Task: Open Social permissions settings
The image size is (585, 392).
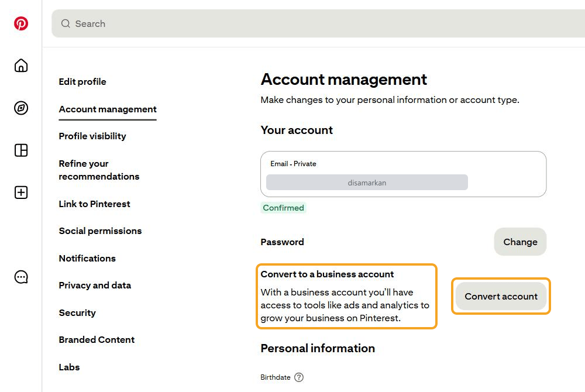Action: pyautogui.click(x=101, y=231)
